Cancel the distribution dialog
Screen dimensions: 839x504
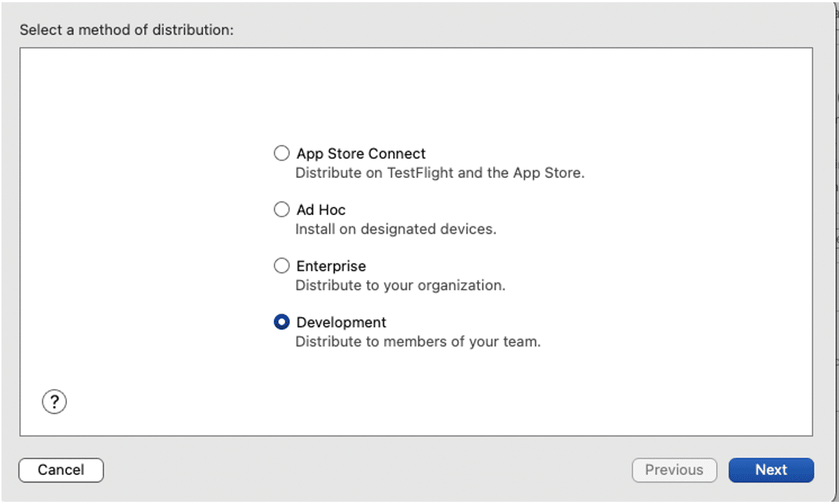(x=60, y=470)
